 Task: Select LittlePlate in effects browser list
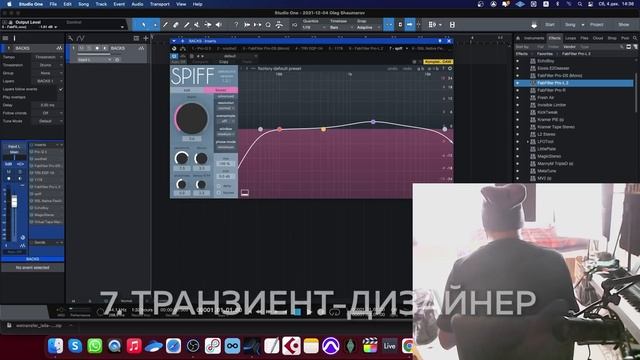547,149
